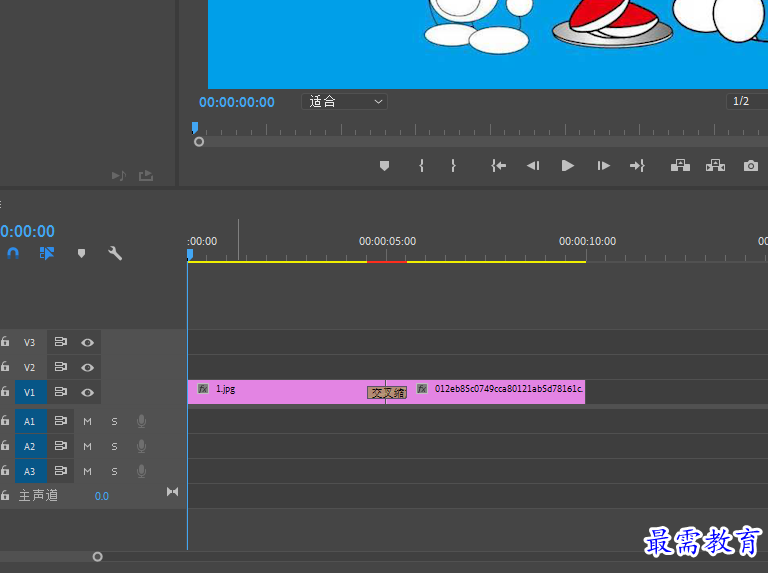Mute track A1
This screenshot has height=573, width=768.
coord(88,422)
